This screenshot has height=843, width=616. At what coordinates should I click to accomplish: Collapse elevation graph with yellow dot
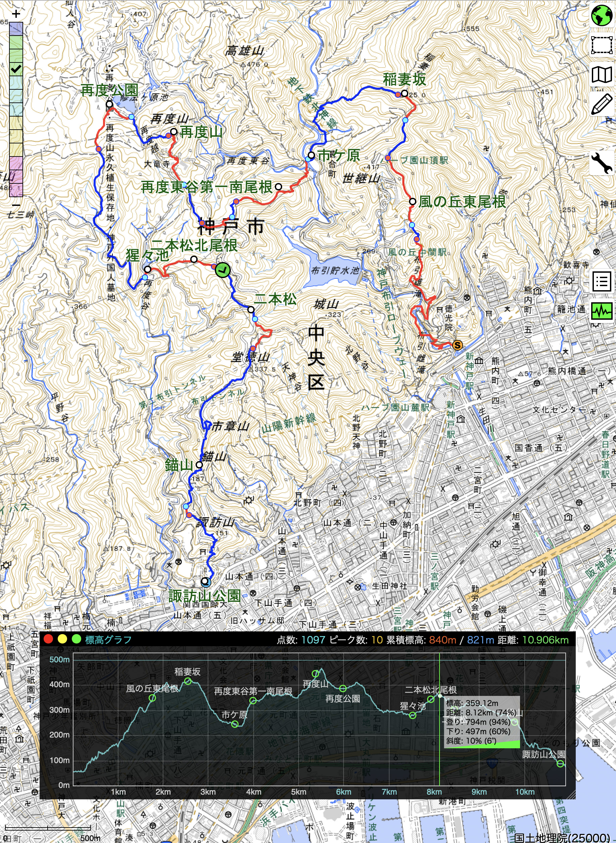click(x=62, y=639)
